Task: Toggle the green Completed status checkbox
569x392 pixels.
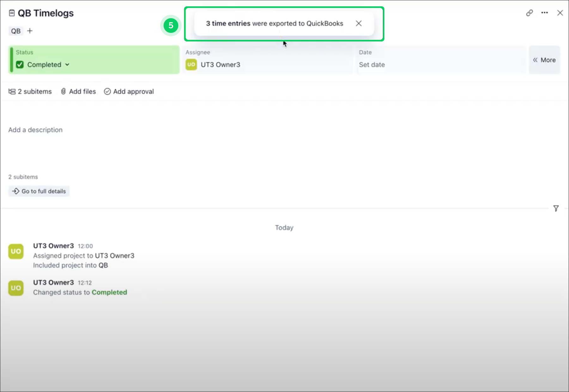Action: pyautogui.click(x=20, y=65)
